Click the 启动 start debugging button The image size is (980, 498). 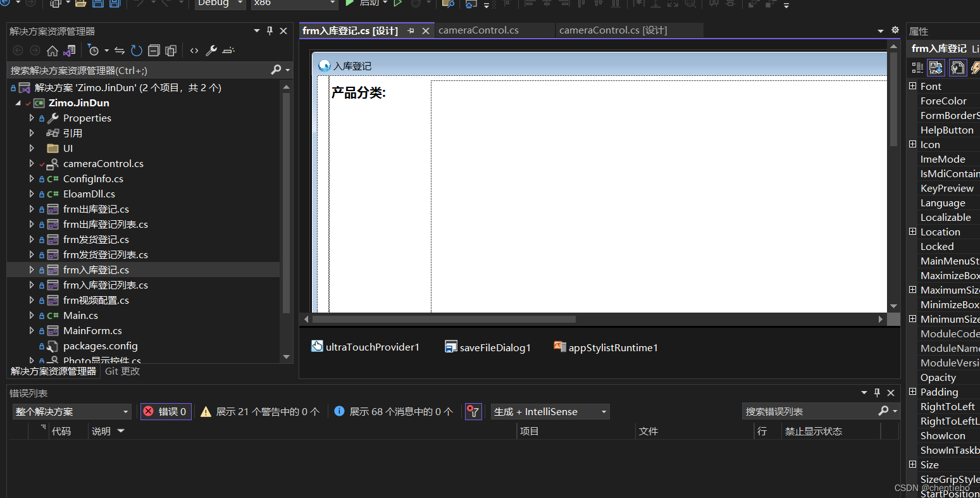coord(363,3)
